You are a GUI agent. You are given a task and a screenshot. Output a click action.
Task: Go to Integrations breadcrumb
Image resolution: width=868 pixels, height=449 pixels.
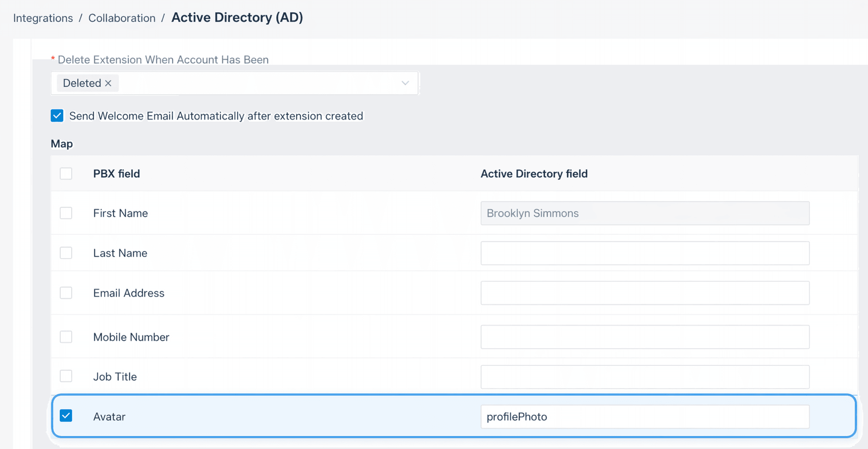43,18
